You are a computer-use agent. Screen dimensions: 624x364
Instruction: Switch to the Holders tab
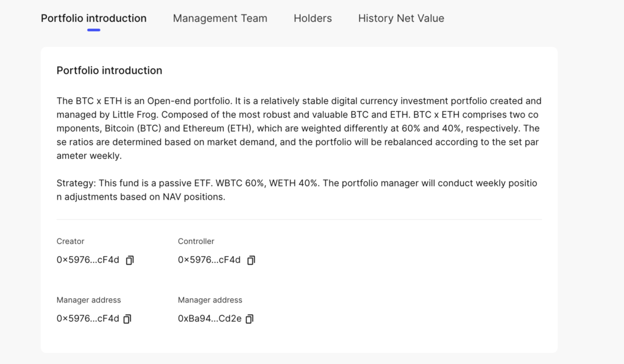click(313, 18)
